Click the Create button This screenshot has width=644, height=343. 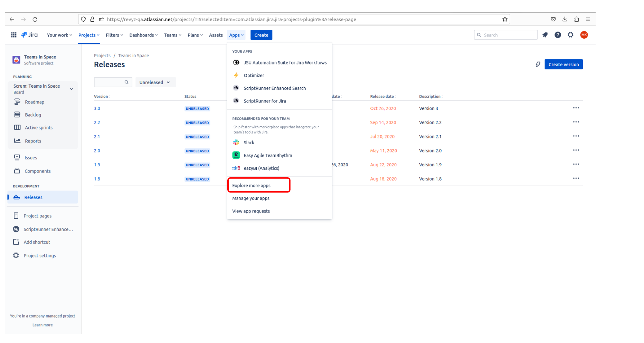[x=261, y=35]
